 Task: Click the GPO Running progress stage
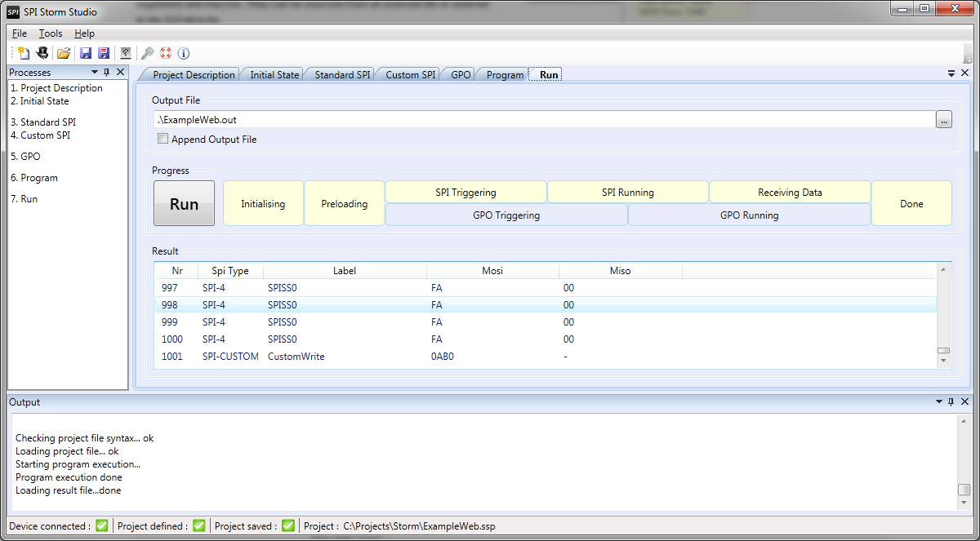point(749,215)
